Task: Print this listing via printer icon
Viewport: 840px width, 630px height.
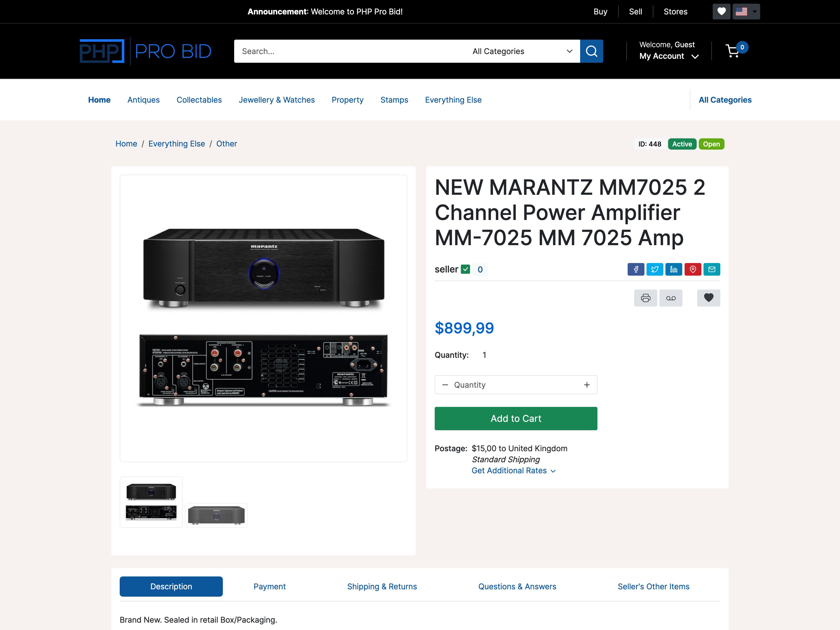Action: pyautogui.click(x=645, y=298)
